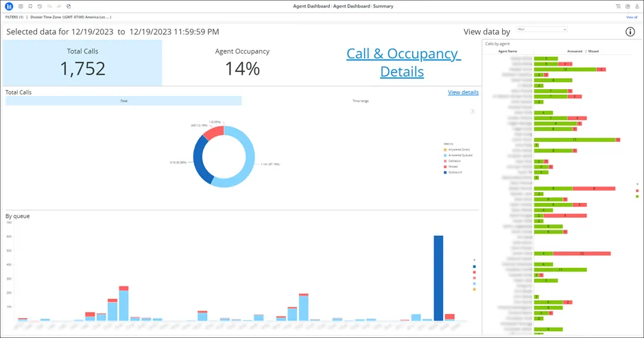Click the View all filters link

632,17
